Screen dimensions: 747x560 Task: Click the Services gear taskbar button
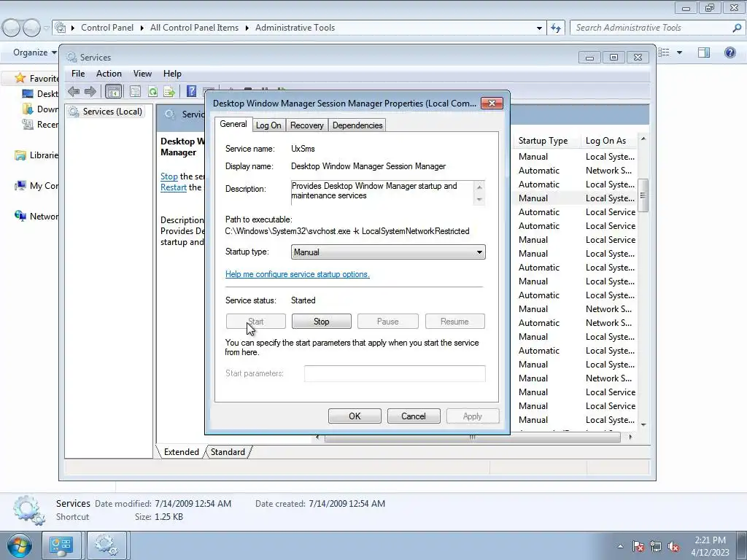coord(107,545)
